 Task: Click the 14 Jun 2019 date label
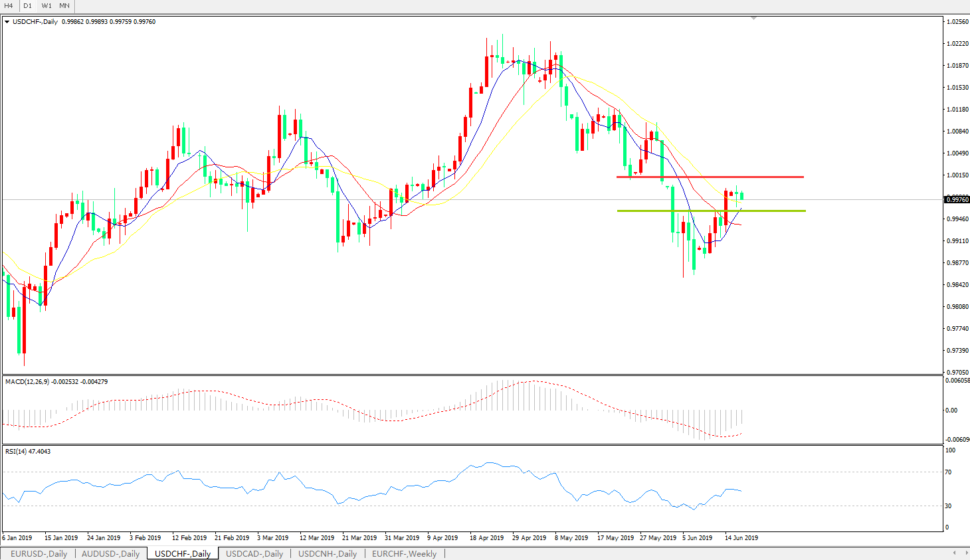pos(741,537)
